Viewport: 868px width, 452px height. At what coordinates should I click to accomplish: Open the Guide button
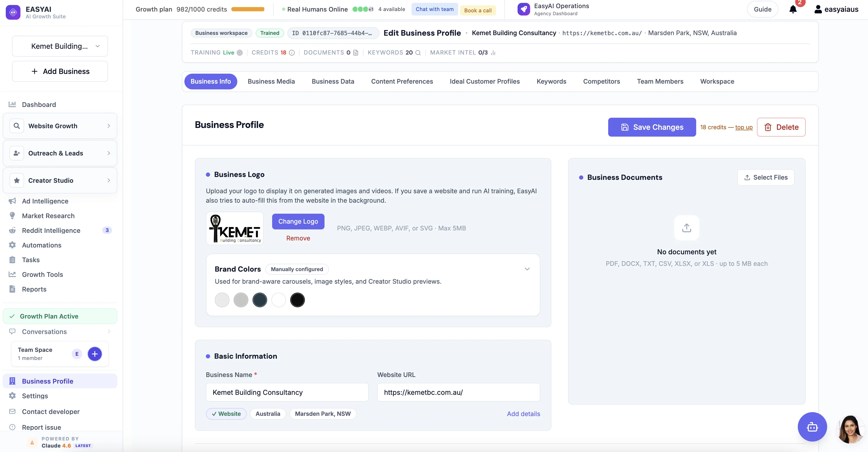click(x=762, y=9)
